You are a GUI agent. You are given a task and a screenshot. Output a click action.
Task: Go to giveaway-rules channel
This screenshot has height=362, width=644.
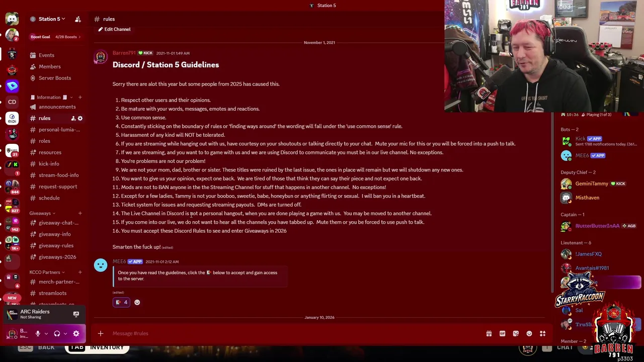pos(56,245)
